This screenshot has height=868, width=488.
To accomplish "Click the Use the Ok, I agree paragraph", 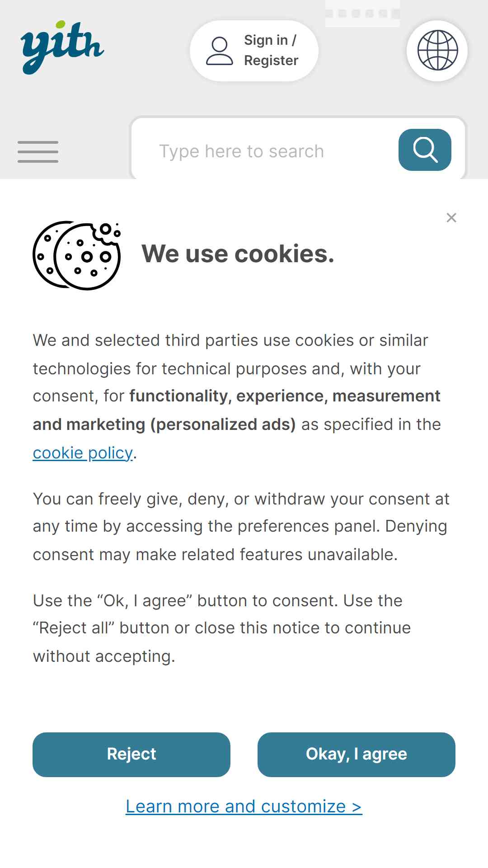I will tap(222, 628).
